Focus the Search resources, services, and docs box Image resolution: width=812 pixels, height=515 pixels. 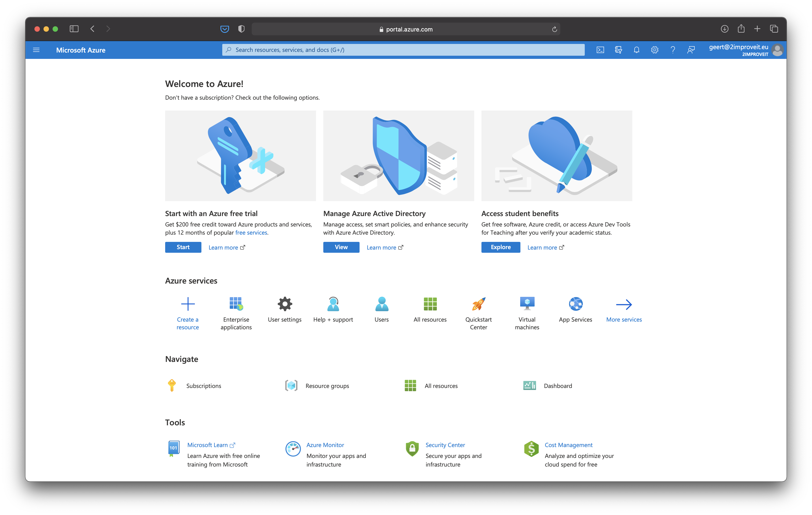pyautogui.click(x=403, y=50)
